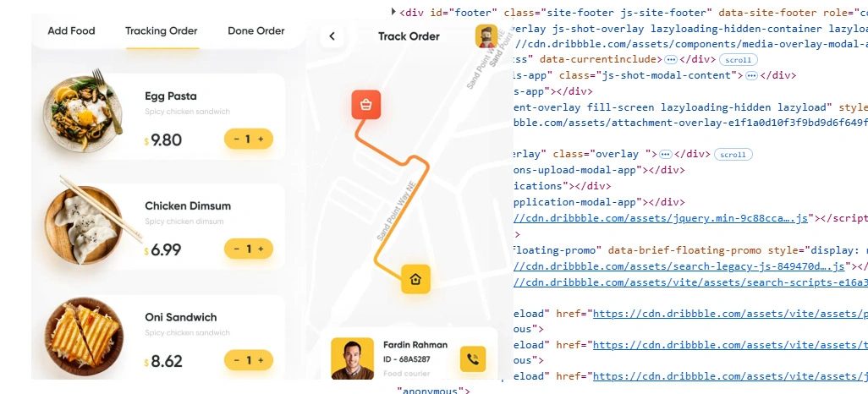Click the back chevron beside Track Order
This screenshot has height=394, width=868.
(x=332, y=36)
